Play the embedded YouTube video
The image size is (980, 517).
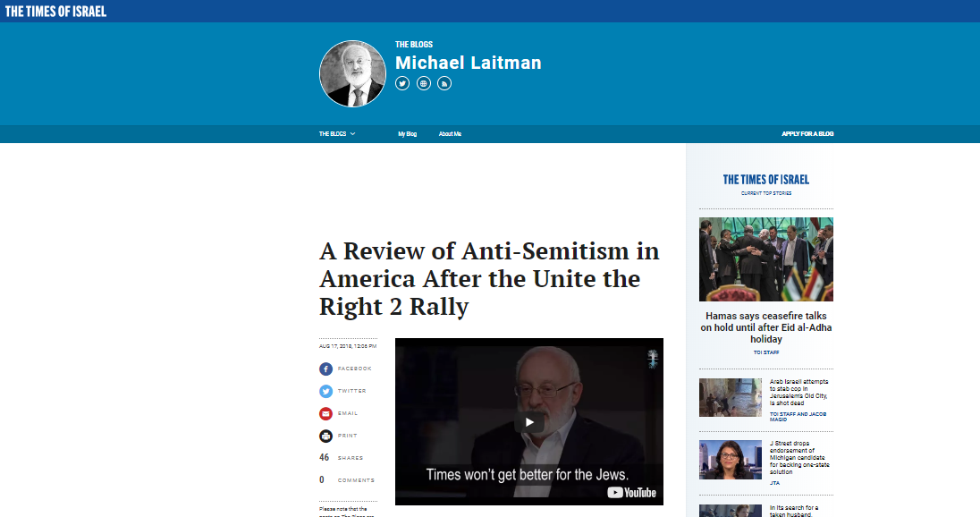(x=529, y=422)
